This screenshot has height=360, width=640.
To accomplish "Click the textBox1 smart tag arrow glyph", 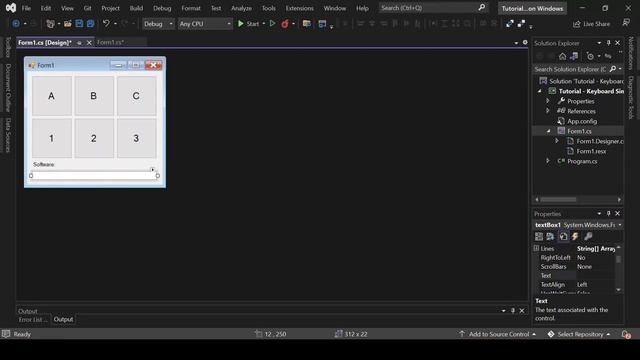I will coord(152,169).
